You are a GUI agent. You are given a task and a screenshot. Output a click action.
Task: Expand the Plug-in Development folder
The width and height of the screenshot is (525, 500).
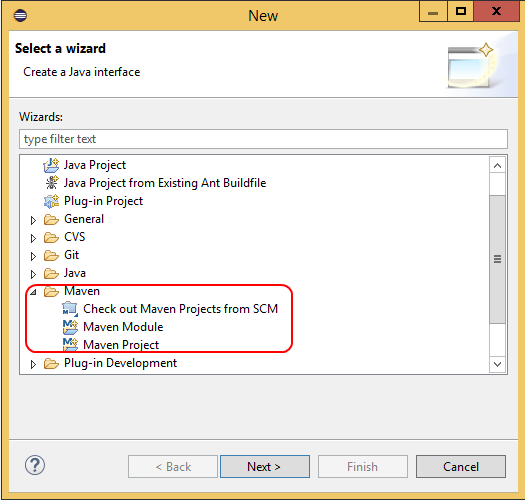tap(33, 364)
